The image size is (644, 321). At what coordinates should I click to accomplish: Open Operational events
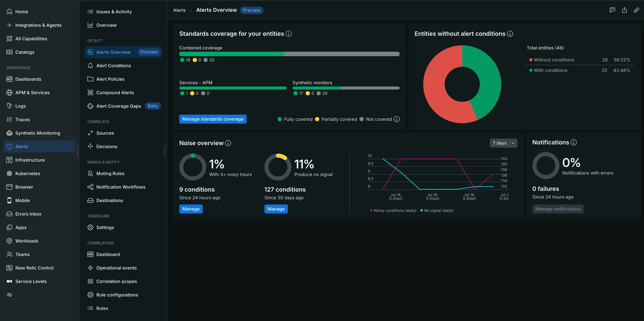click(x=123, y=268)
